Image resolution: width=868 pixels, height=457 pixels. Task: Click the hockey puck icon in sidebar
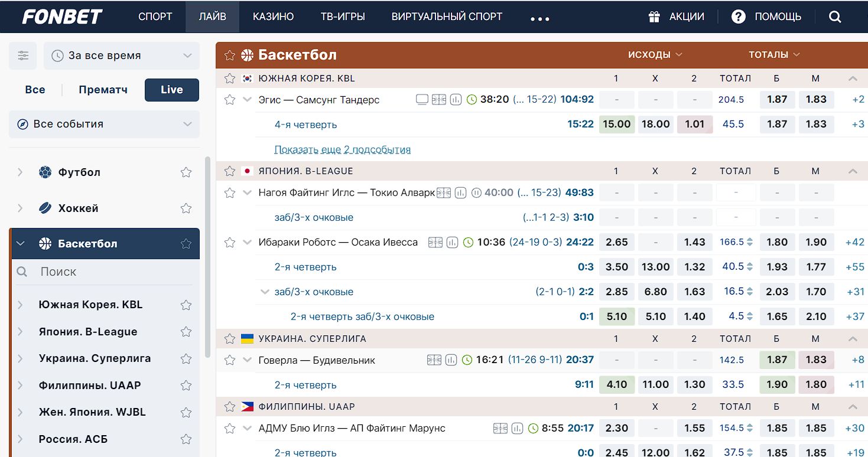coord(45,208)
